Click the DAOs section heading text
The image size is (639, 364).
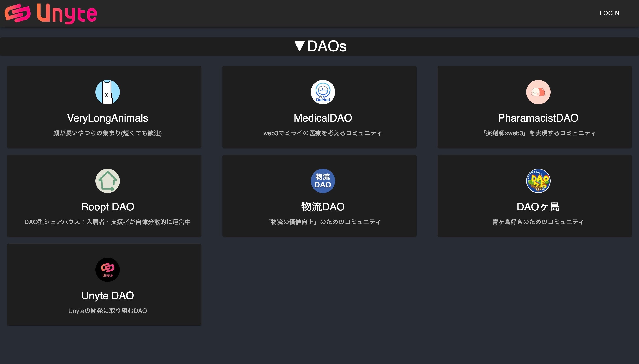326,46
